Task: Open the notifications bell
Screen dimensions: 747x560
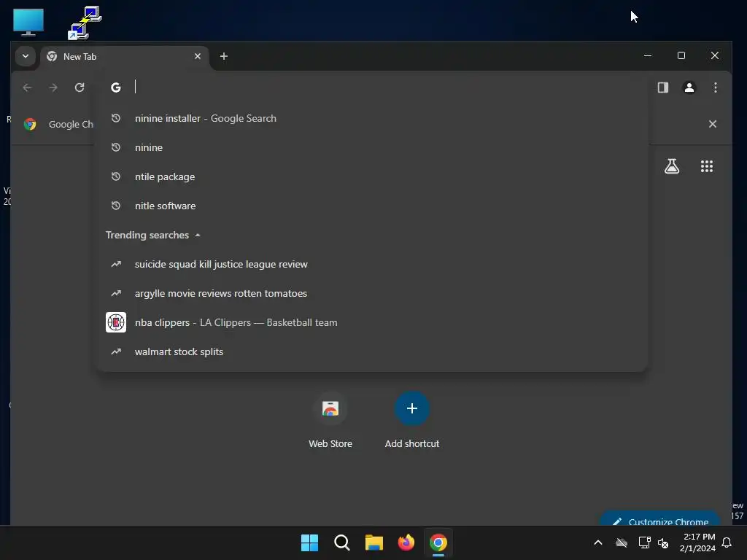Action: coord(727,542)
